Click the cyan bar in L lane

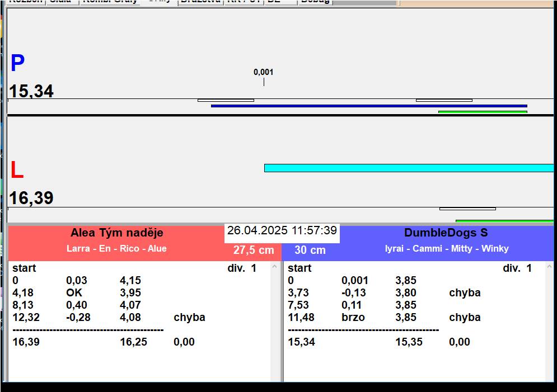pos(409,168)
